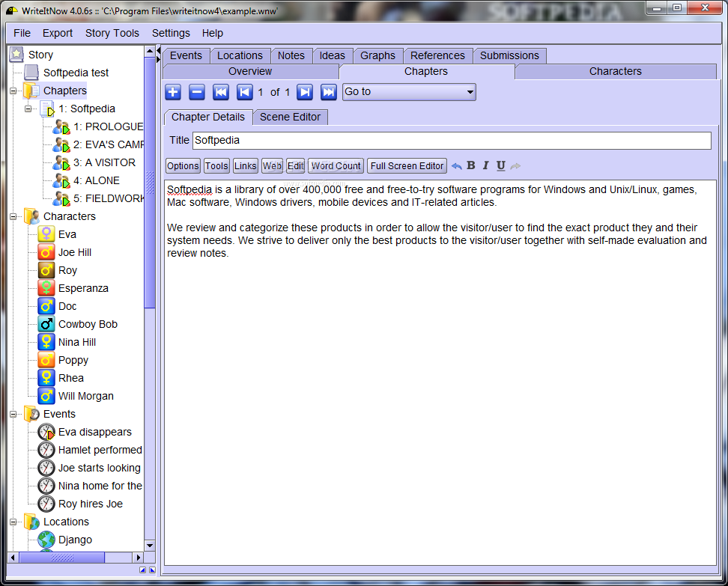Switch to the Submissions tab
This screenshot has height=586, width=728.
point(509,55)
